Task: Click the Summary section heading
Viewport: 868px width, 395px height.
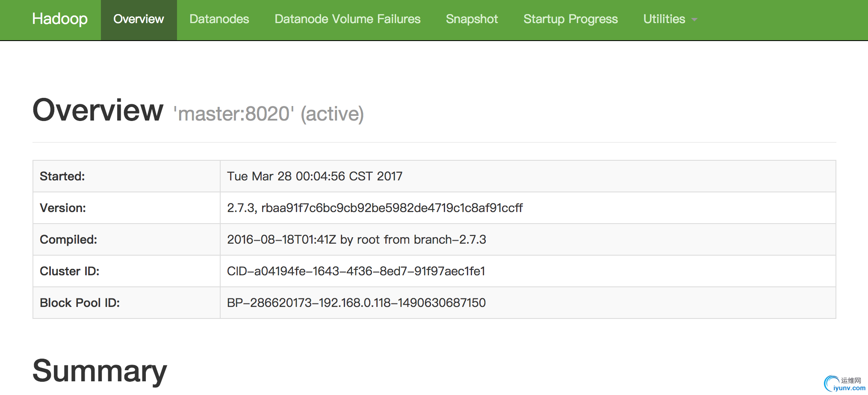Action: coord(100,371)
